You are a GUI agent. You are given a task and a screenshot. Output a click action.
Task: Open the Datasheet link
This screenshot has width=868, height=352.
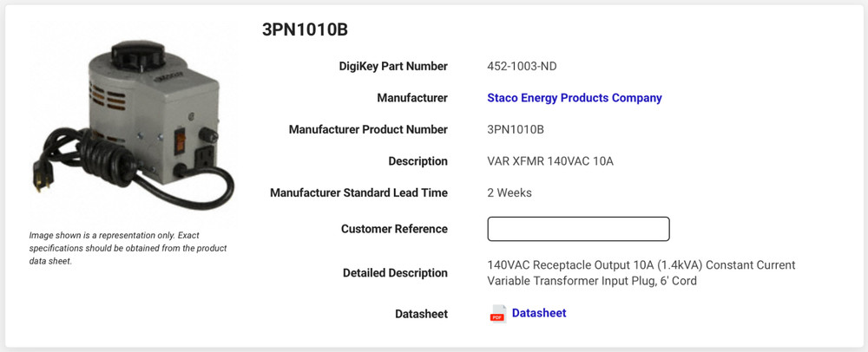538,313
